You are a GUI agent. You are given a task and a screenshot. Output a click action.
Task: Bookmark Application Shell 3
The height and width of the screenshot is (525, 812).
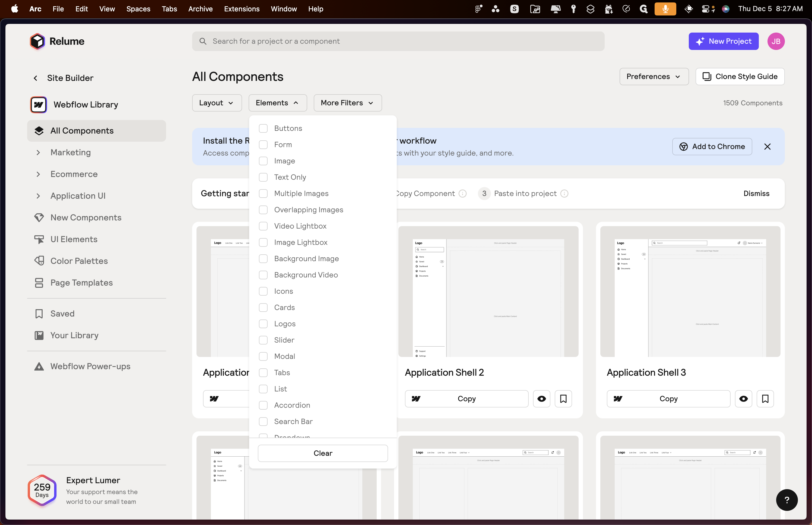765,399
